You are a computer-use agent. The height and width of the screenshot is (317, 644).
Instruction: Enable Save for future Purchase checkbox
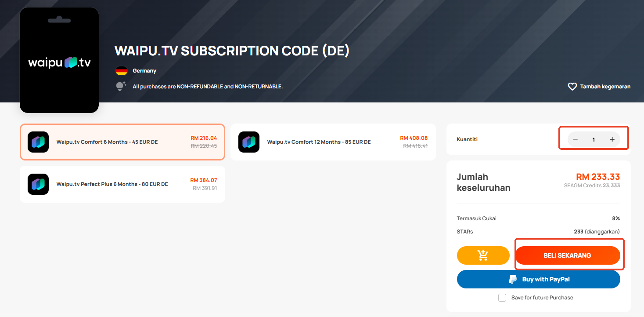point(502,298)
